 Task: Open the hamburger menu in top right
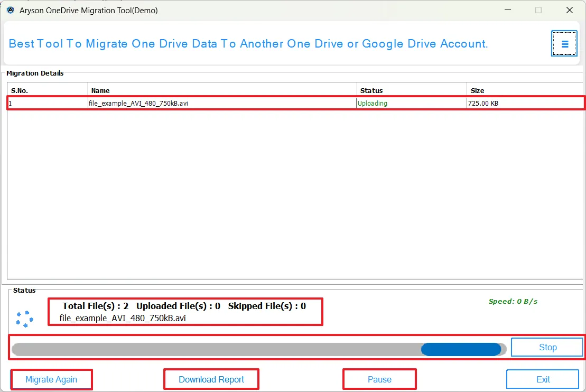coord(564,43)
